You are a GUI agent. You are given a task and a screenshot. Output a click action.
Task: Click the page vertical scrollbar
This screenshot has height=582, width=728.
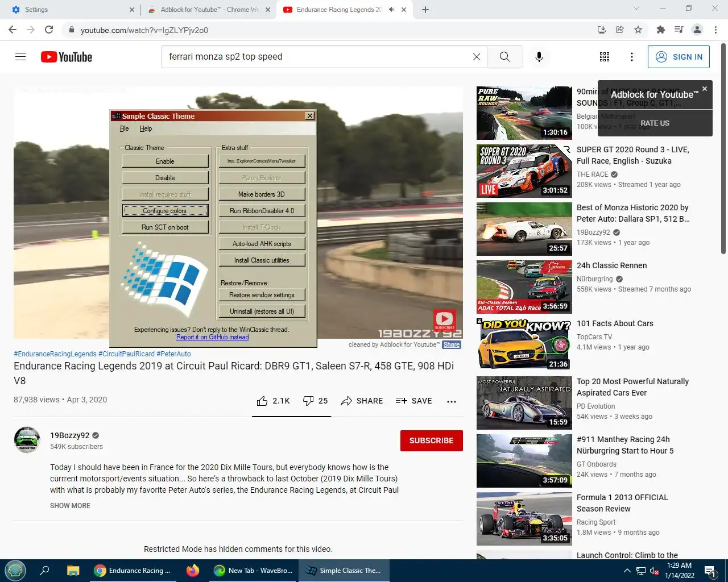723,148
